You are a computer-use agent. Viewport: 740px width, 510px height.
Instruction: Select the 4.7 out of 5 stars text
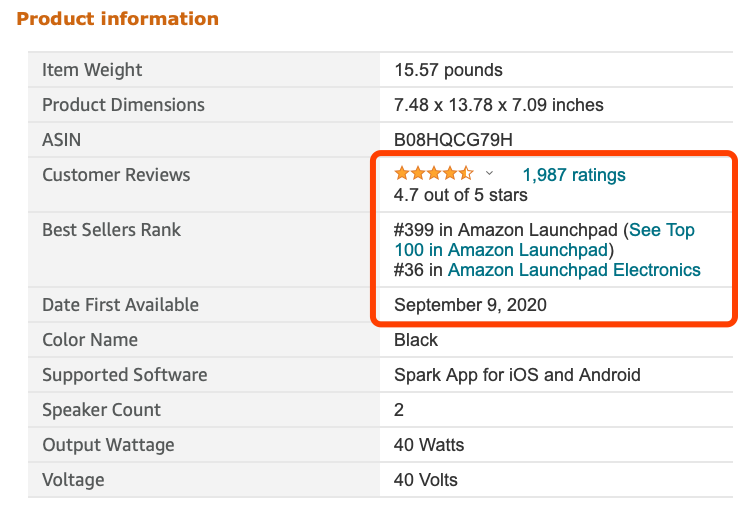[461, 195]
